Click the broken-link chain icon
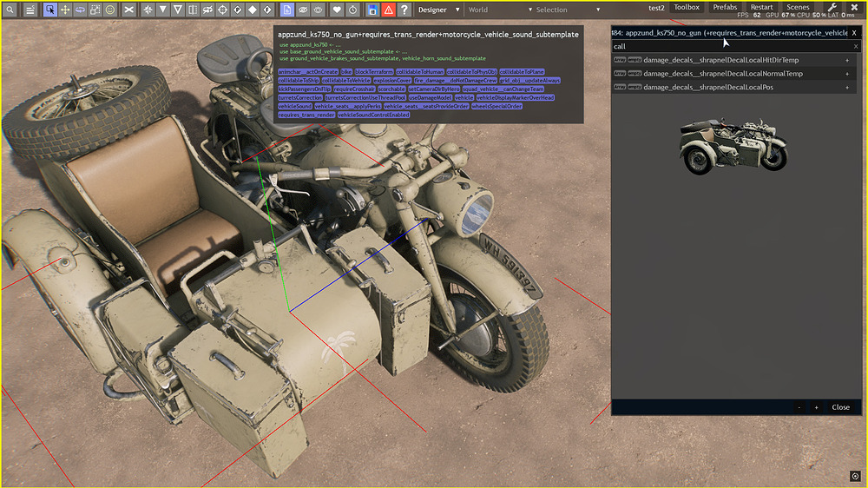The image size is (868, 488). [x=207, y=10]
